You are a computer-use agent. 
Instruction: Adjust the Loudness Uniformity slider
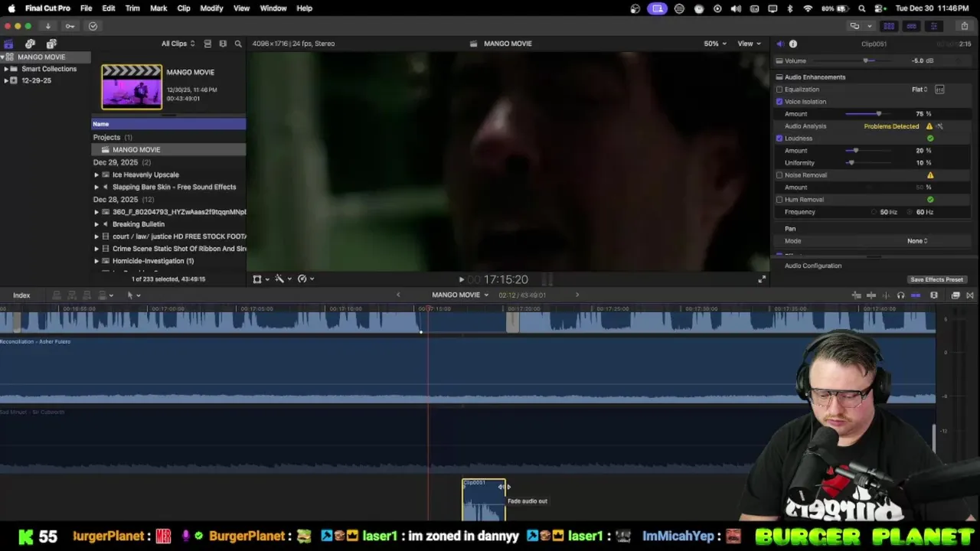[851, 163]
